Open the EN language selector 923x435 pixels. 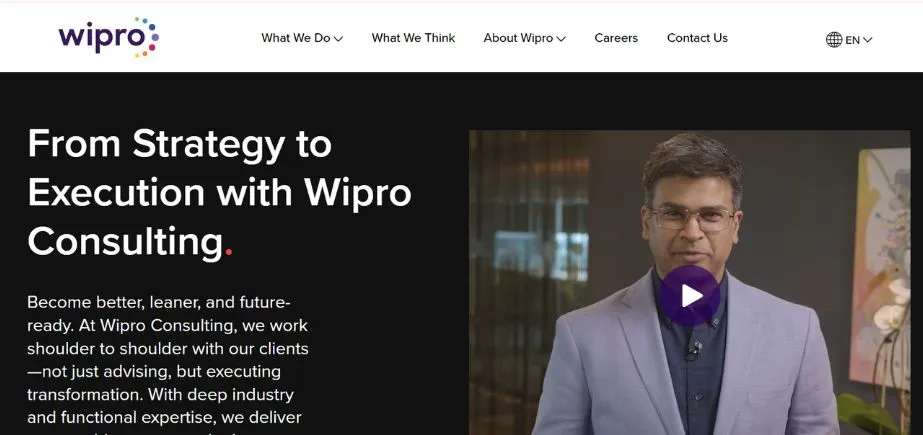tap(849, 39)
